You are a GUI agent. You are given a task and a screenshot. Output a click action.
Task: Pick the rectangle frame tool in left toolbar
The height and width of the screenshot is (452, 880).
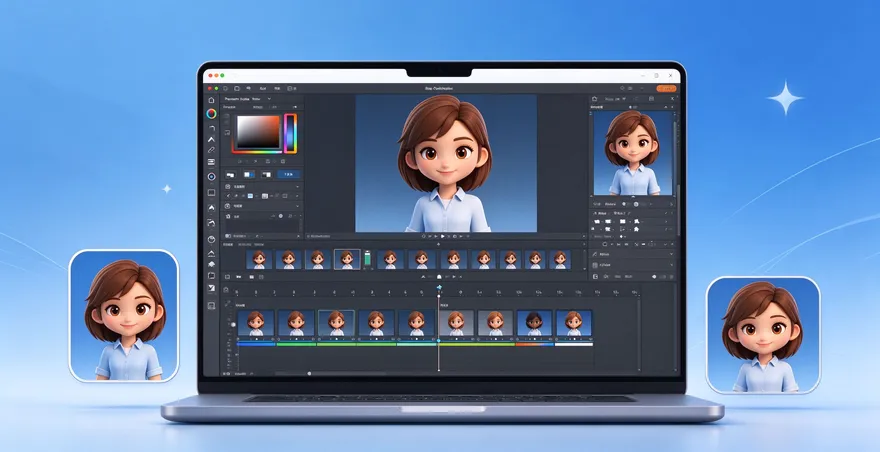pos(211,193)
